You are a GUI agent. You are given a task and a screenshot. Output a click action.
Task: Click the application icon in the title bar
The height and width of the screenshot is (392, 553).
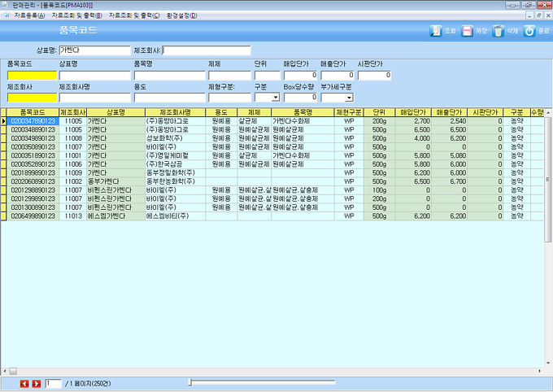pyautogui.click(x=5, y=5)
